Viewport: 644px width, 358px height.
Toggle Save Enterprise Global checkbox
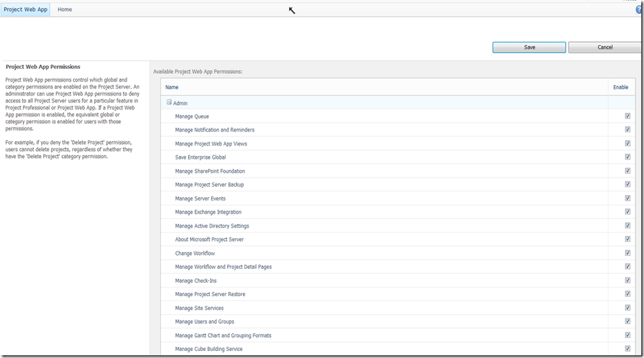pyautogui.click(x=627, y=157)
